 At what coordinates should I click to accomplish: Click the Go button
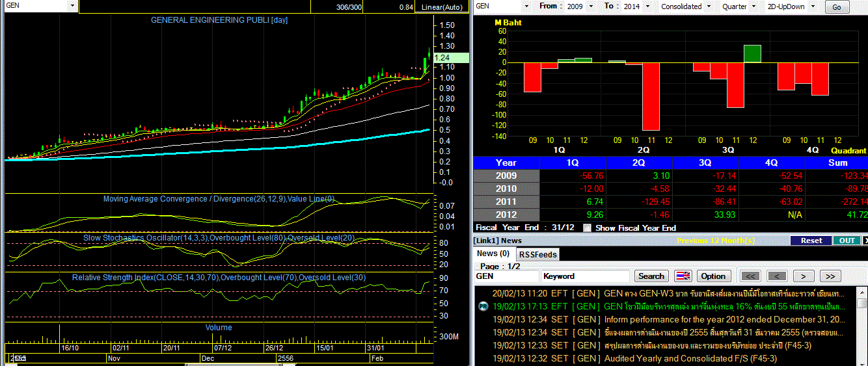tap(836, 7)
